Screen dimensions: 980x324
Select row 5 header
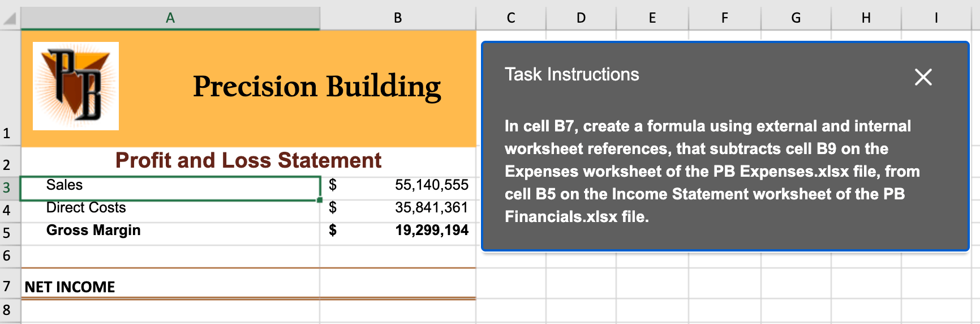coord(10,233)
